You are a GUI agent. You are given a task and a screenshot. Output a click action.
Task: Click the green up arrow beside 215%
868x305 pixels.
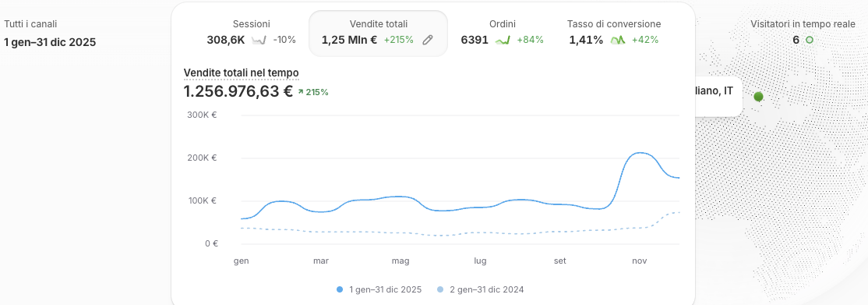coord(301,93)
